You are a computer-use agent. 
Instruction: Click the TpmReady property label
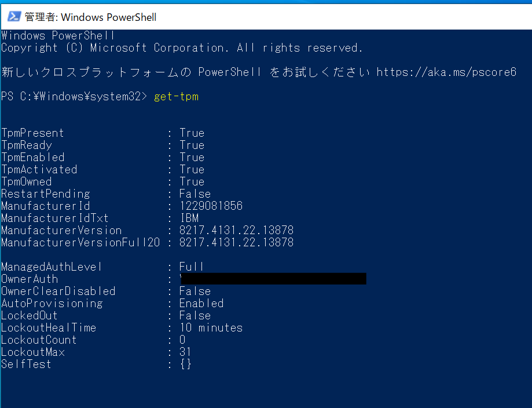(27, 145)
